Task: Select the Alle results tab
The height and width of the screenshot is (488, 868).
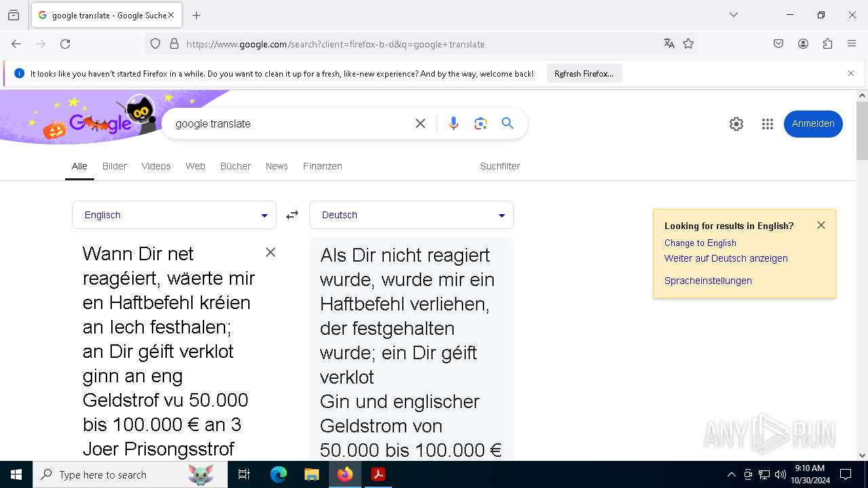Action: (79, 166)
